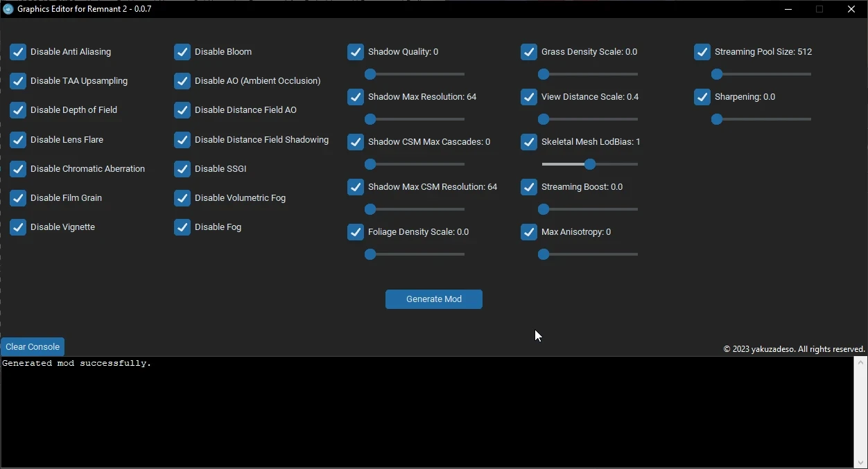This screenshot has height=469, width=868.
Task: Uncheck Streaming Boost checkbox
Action: click(x=529, y=187)
